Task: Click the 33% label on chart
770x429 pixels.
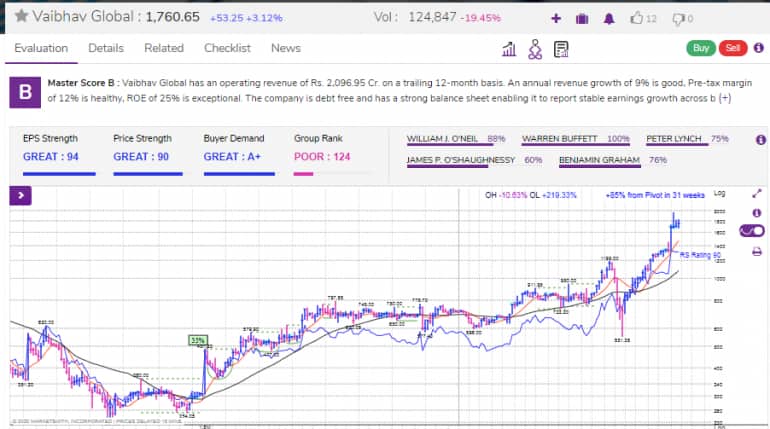Action: click(x=197, y=340)
